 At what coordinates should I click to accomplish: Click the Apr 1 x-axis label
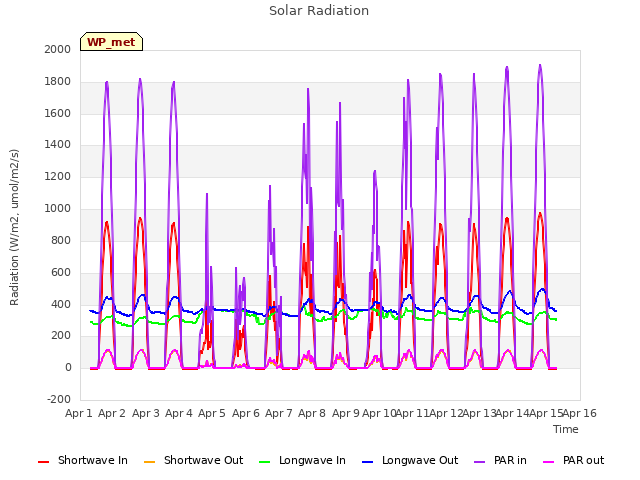click(78, 413)
